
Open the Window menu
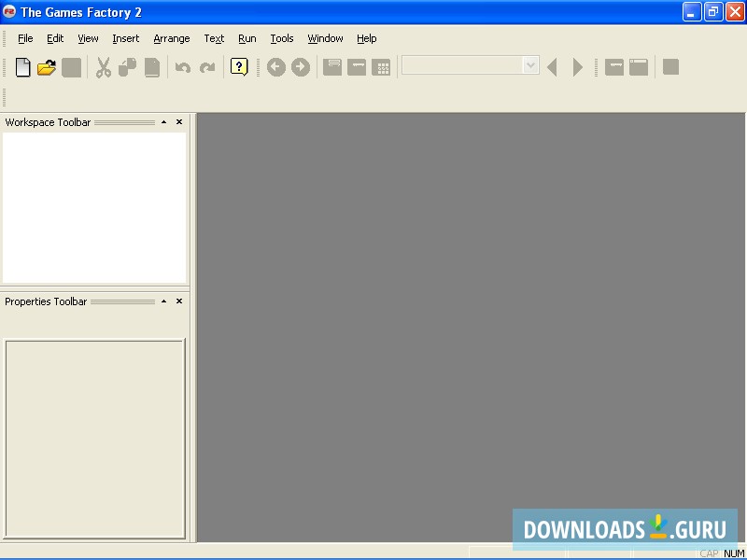pos(325,38)
